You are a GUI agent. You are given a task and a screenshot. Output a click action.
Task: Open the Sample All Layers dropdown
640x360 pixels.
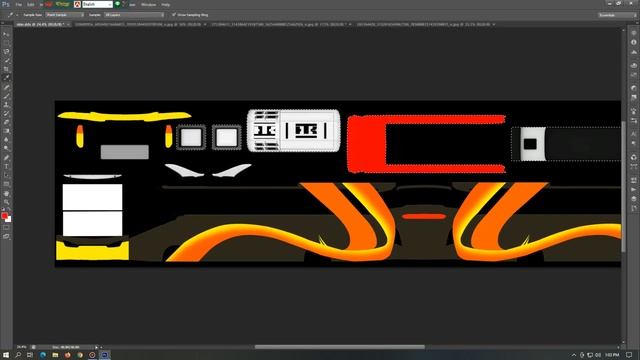point(134,15)
